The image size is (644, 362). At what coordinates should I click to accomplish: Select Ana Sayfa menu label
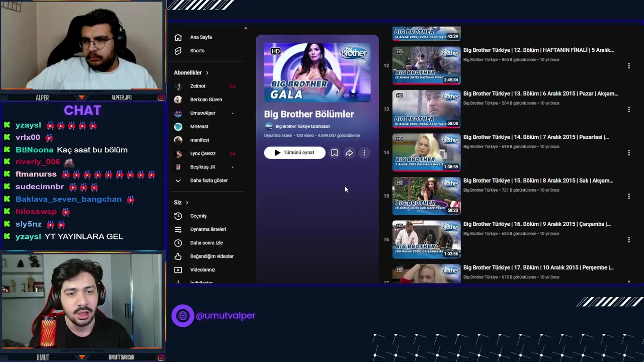pos(201,37)
